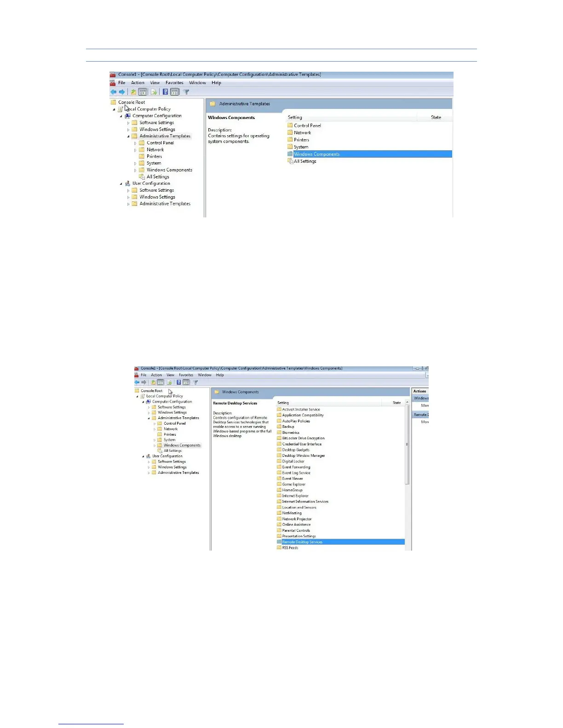Toggle Show/Hide Console Tree icon, Windows Components console
This screenshot has height=728, width=563.
160,382
